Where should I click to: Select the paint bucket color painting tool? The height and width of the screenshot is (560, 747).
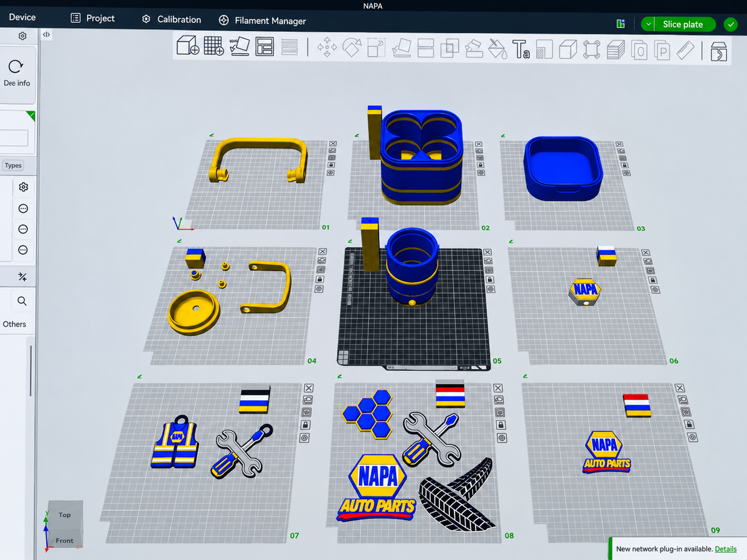(x=497, y=49)
